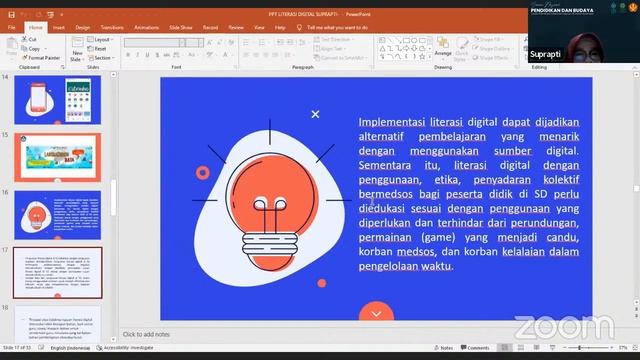640x360 pixels.
Task: Switch to the Animations tab
Action: [x=147, y=28]
